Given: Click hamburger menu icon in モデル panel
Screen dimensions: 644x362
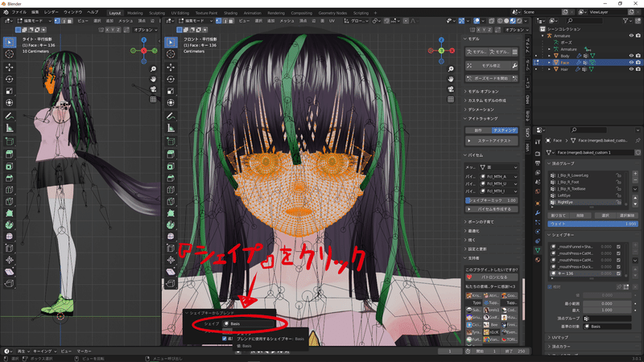Looking at the screenshot, I should click(x=514, y=52).
